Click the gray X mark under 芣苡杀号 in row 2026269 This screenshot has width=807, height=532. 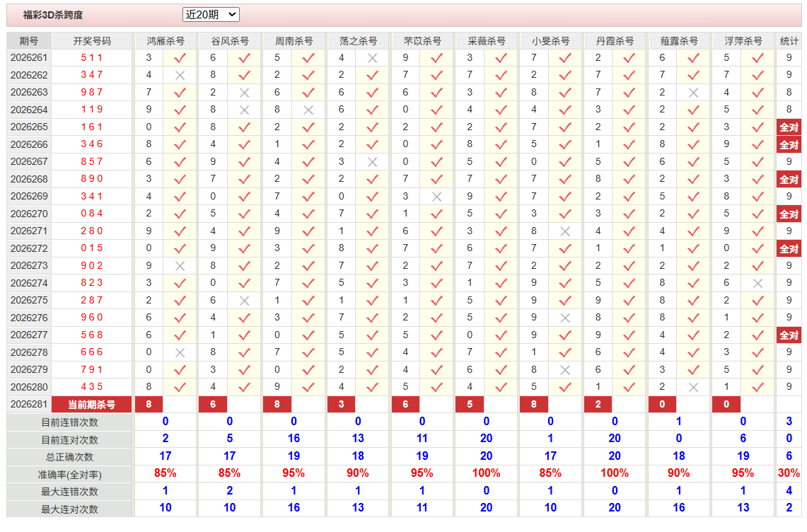[x=436, y=197]
